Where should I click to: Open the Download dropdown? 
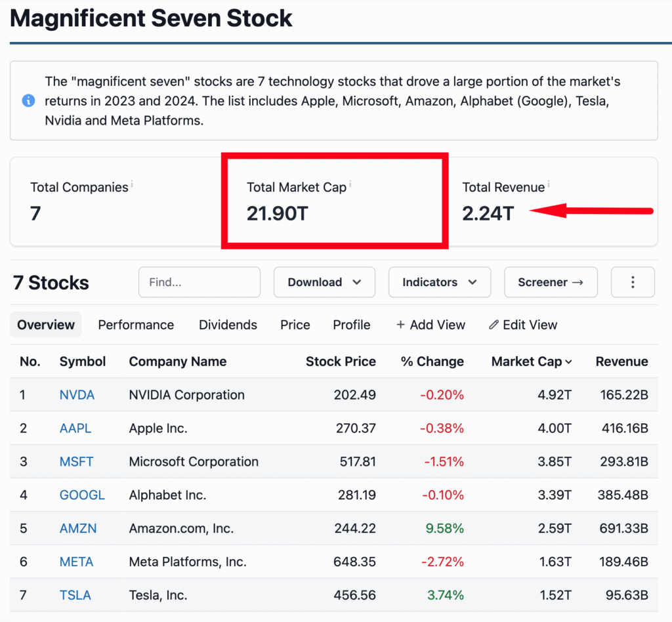point(324,282)
